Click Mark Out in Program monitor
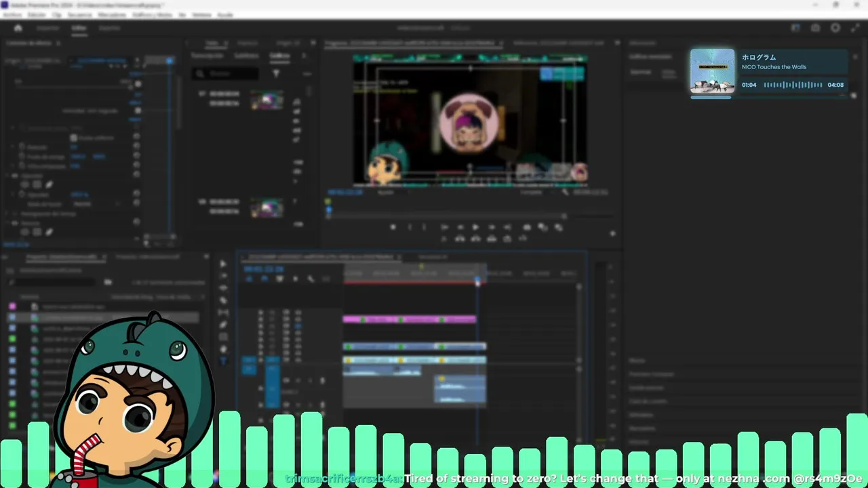Screen dimensions: 868x488 (425, 228)
